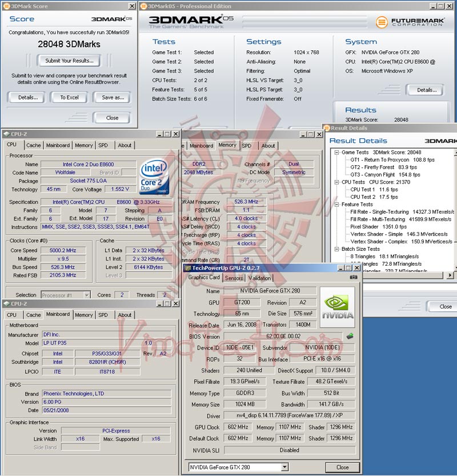457x476 pixels.
Task: Open the GPU selection dropdown in GPU-Z
Action: tap(284, 467)
